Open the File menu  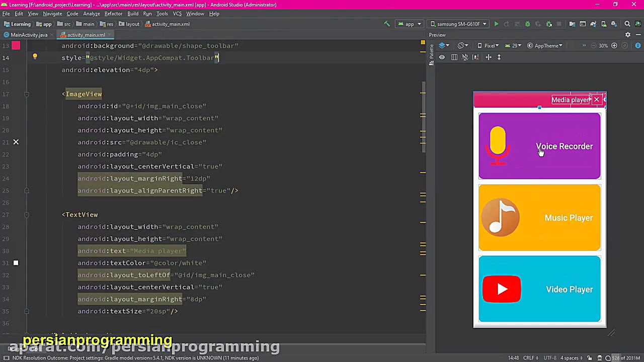tap(6, 14)
